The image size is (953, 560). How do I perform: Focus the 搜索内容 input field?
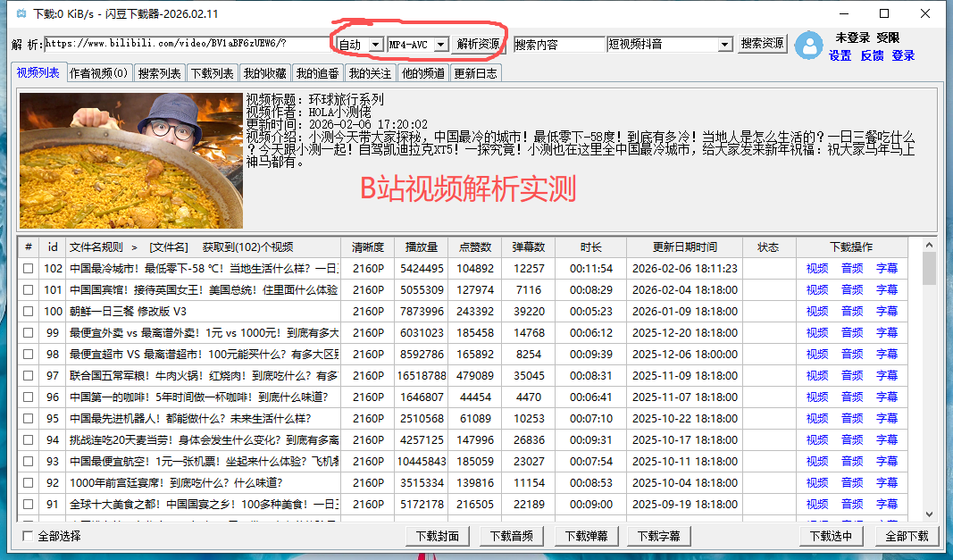pyautogui.click(x=559, y=44)
